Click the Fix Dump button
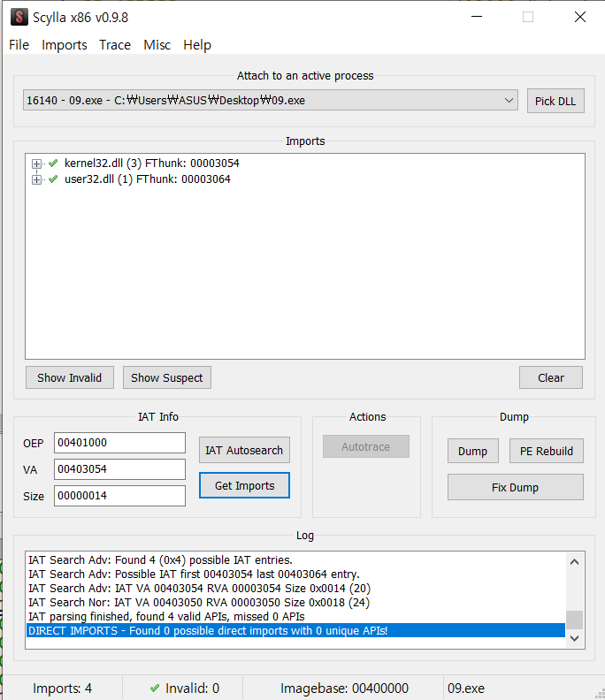The height and width of the screenshot is (700, 605). [x=515, y=487]
